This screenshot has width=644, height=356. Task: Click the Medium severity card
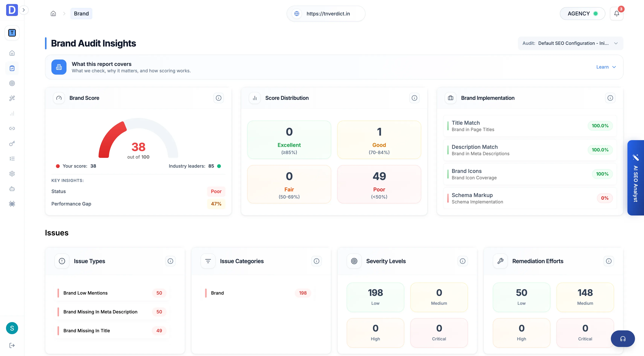439,297
